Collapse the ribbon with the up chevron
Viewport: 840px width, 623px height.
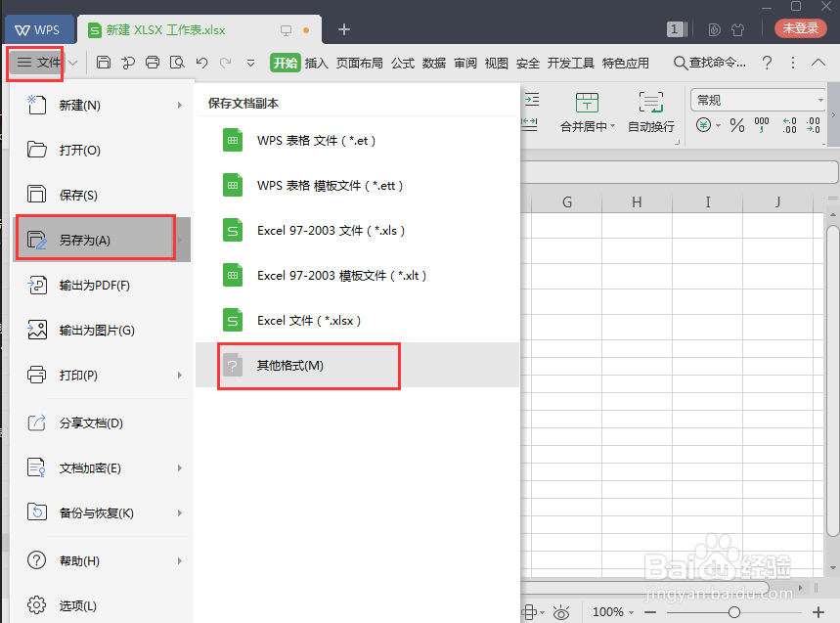(818, 63)
